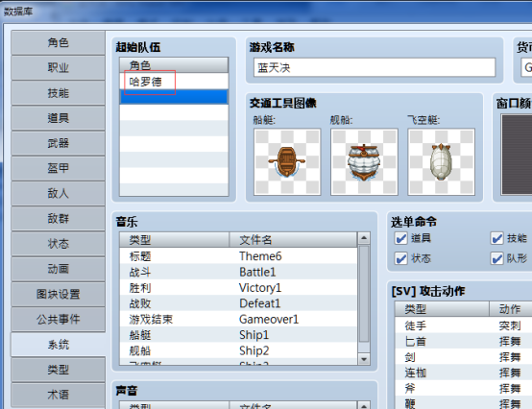Click the music 类型 column header

click(175, 240)
